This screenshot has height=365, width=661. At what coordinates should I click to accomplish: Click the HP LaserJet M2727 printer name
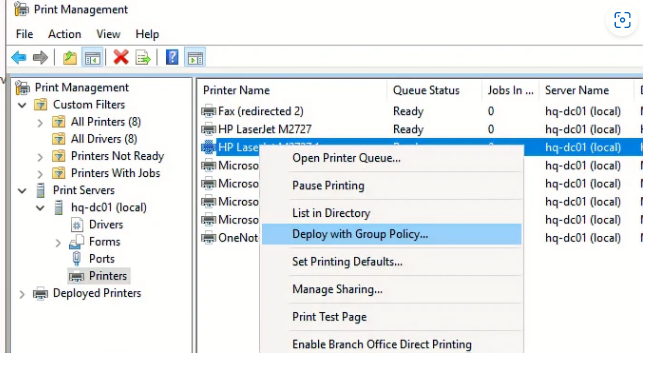tap(265, 129)
